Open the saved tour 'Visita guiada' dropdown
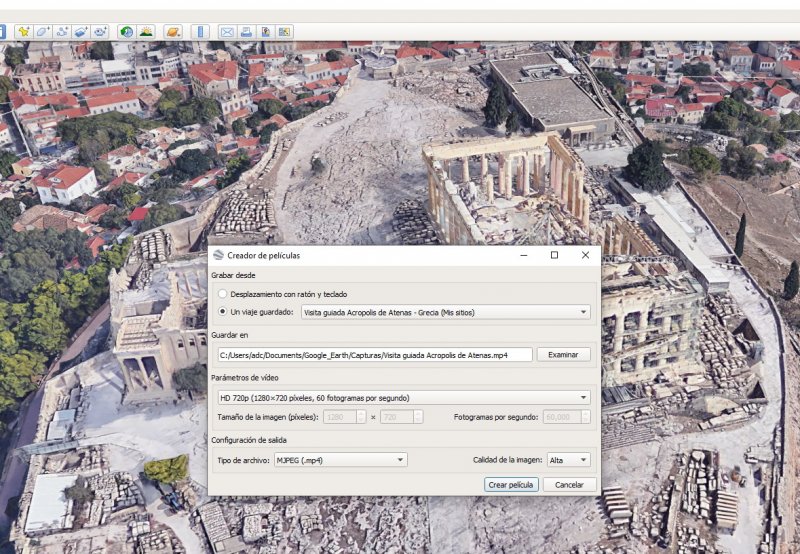 click(x=445, y=312)
